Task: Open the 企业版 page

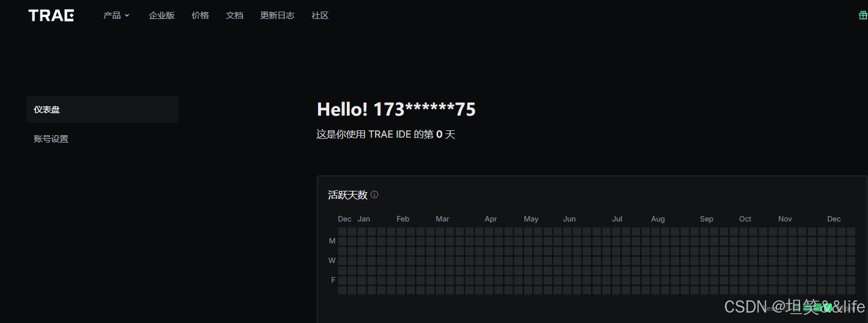Action: tap(161, 15)
